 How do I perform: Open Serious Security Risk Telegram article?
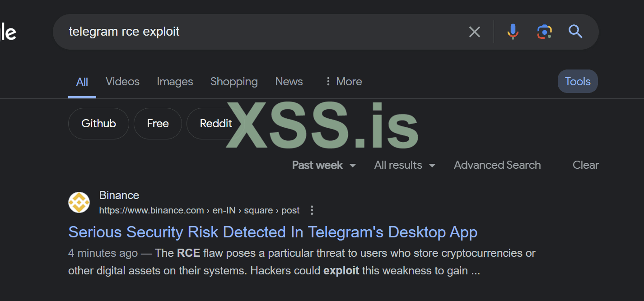[273, 232]
